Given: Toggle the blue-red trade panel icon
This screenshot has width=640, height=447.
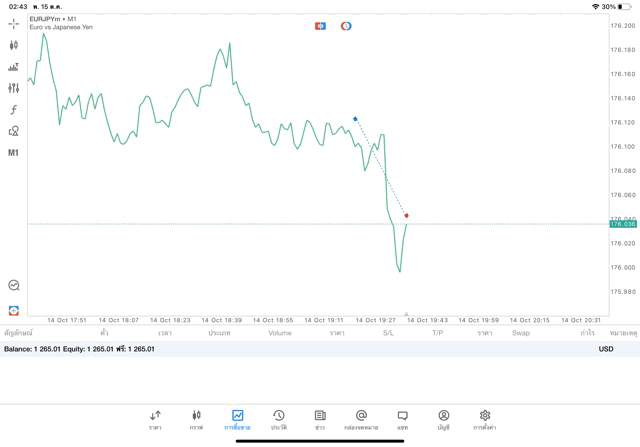Looking at the screenshot, I should (x=320, y=26).
